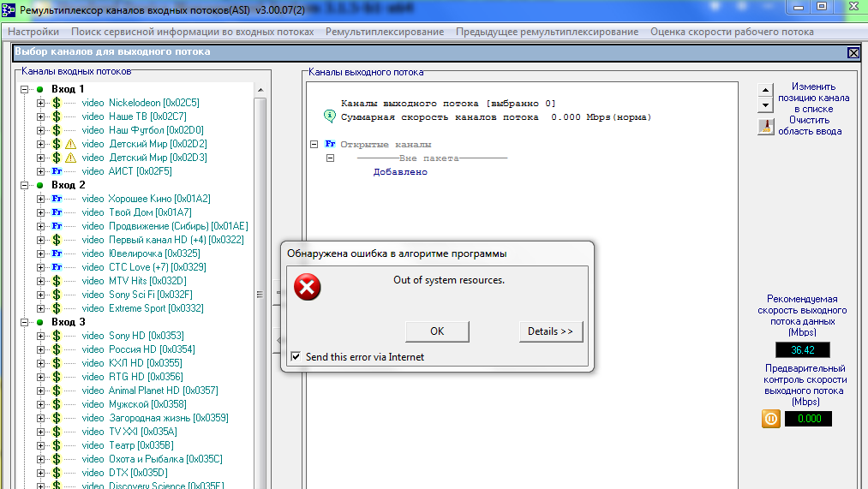
Task: Click the Fr icon beside АИСТ
Action: (x=57, y=171)
